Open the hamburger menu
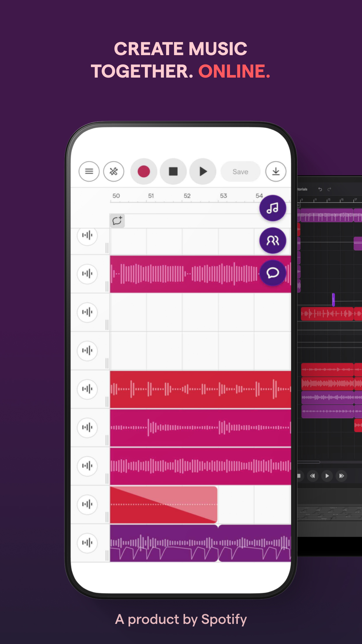Viewport: 362px width, 644px height. coord(89,171)
